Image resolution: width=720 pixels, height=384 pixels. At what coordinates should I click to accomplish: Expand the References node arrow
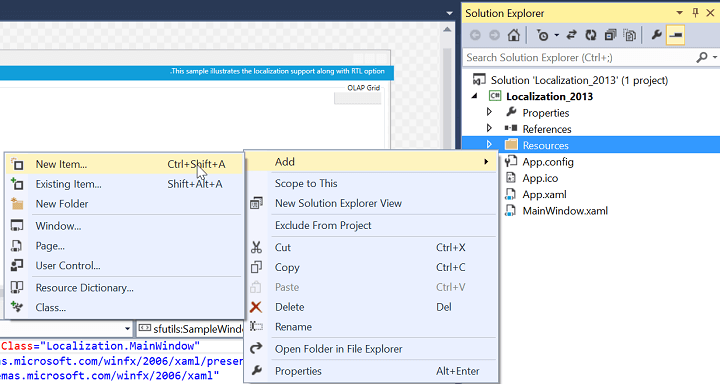[489, 128]
